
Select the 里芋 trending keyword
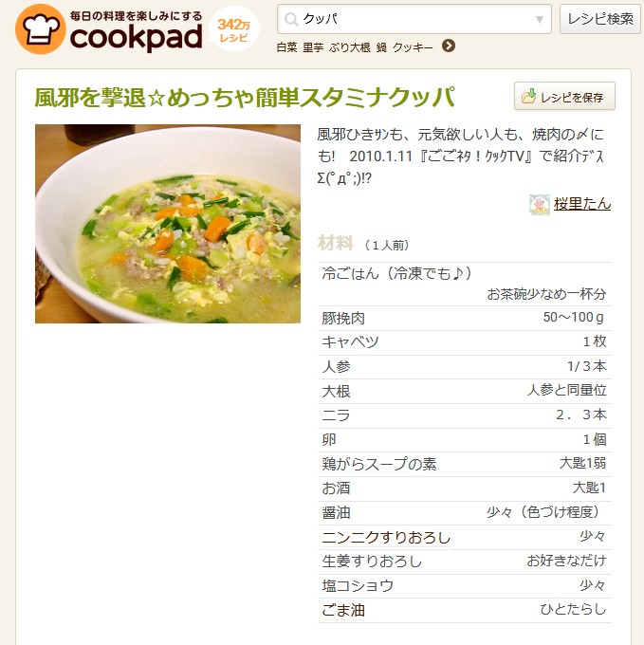pyautogui.click(x=313, y=47)
